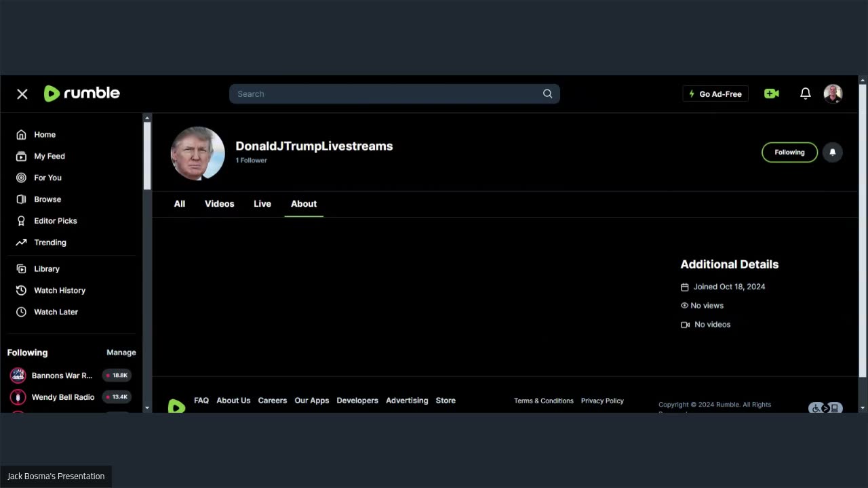Click the Library icon
This screenshot has height=488, width=868.
pyautogui.click(x=21, y=269)
